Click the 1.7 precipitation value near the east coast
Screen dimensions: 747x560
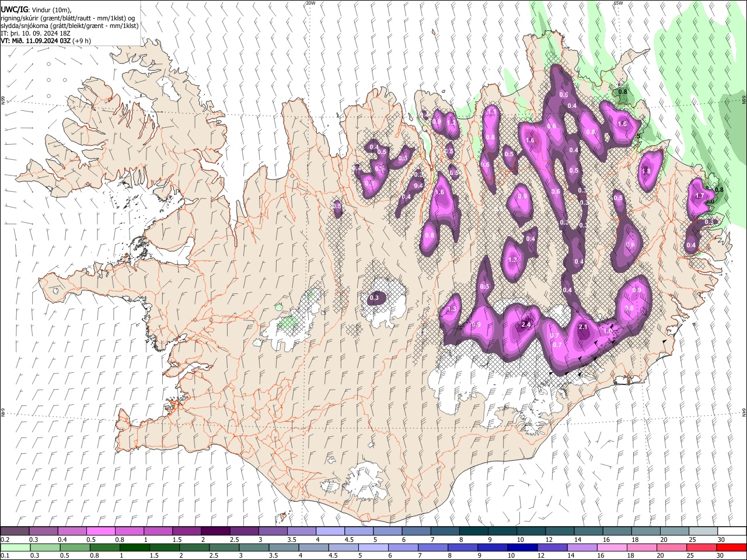point(700,196)
